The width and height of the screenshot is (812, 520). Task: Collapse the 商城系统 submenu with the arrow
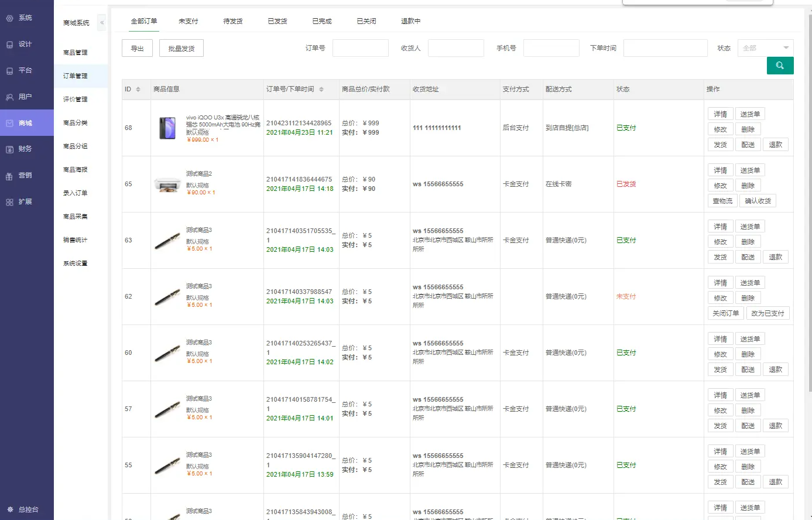pos(102,23)
